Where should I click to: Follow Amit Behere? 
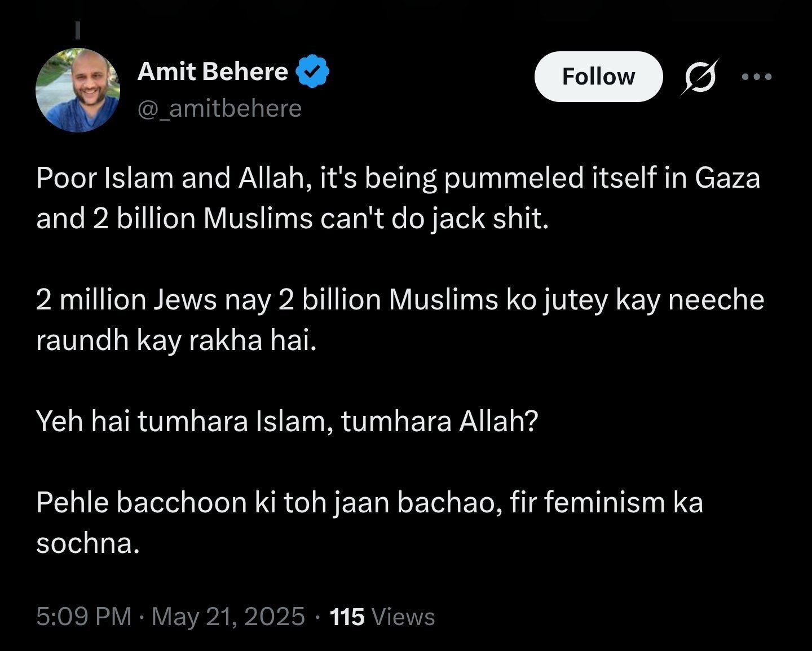point(598,77)
